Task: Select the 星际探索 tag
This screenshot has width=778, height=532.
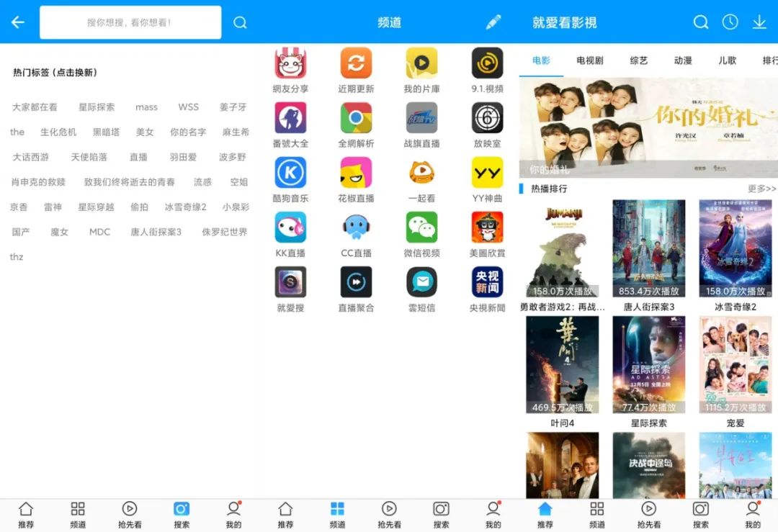Action: (x=97, y=107)
